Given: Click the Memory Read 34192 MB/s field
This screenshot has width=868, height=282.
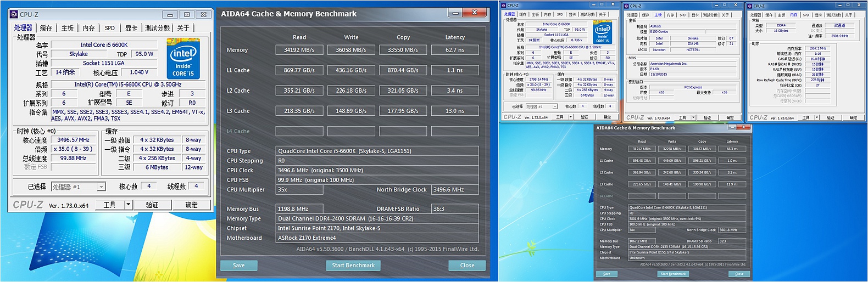Looking at the screenshot, I should tap(299, 50).
